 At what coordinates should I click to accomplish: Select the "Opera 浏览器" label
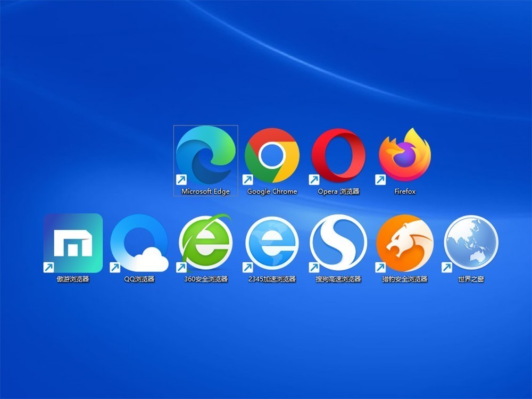pyautogui.click(x=338, y=192)
